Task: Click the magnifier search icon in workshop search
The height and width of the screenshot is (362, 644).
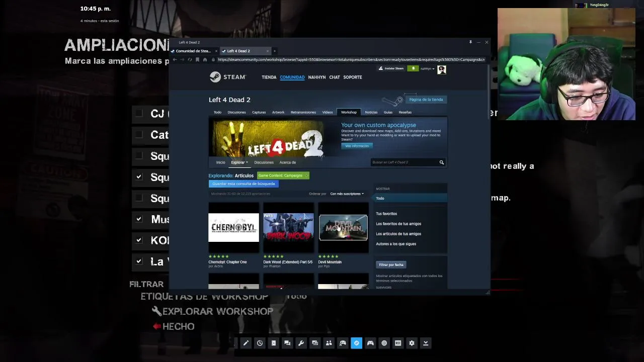Action: 441,162
